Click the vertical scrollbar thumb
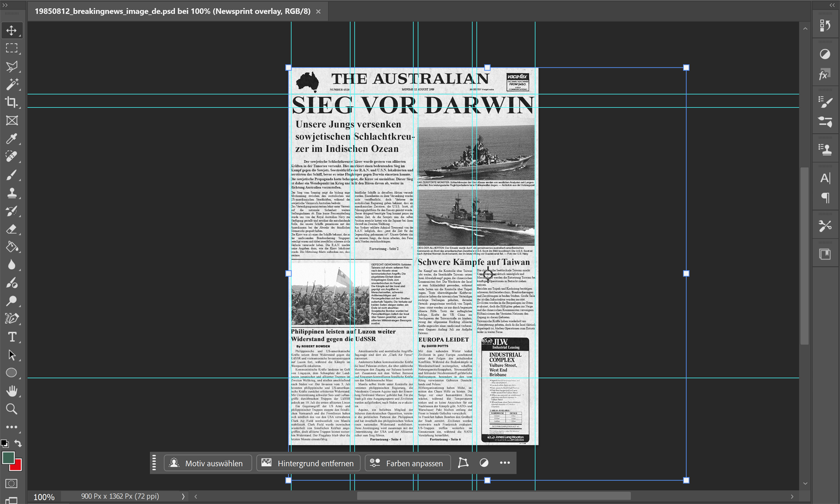 pyautogui.click(x=805, y=256)
